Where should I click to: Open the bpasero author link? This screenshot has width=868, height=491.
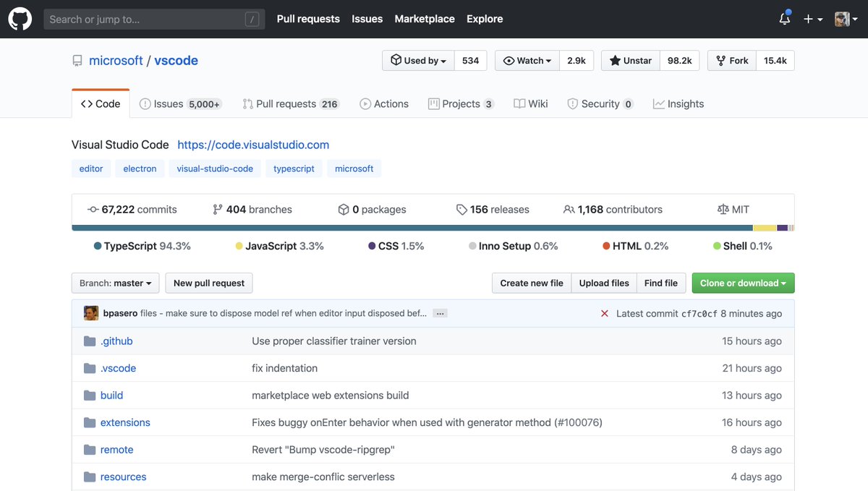(120, 314)
